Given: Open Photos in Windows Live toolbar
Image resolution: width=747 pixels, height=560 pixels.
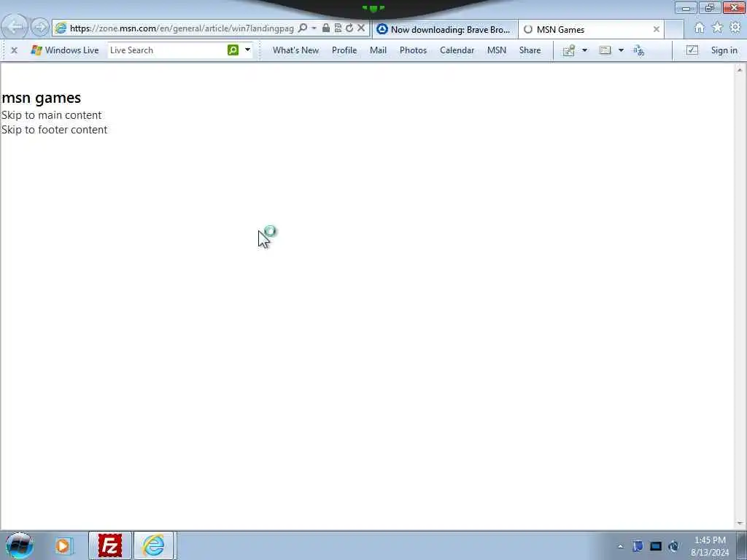Looking at the screenshot, I should click(413, 50).
